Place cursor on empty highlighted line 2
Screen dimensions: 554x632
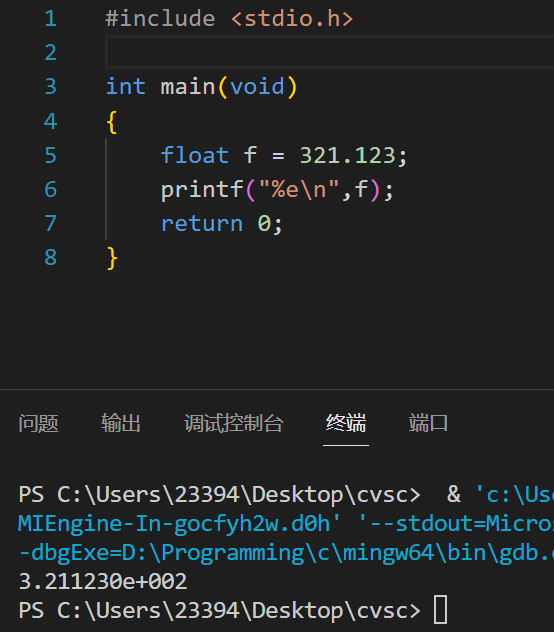click(330, 52)
